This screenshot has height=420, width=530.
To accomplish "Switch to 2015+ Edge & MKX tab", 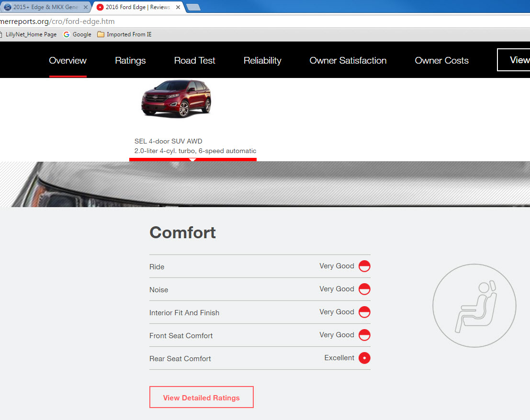I will click(43, 7).
